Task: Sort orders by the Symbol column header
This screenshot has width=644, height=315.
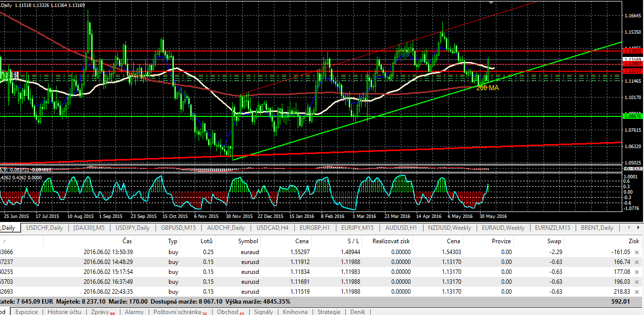Action: click(x=248, y=241)
